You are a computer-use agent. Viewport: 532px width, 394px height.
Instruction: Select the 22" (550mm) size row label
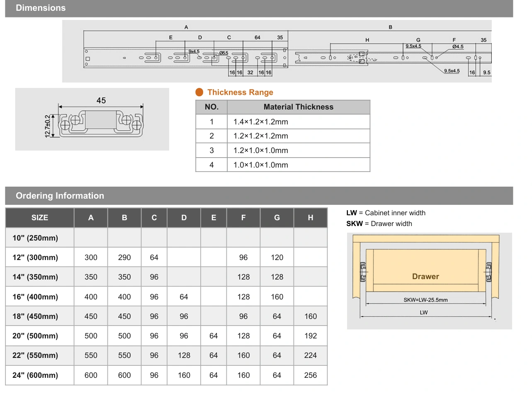(35, 355)
